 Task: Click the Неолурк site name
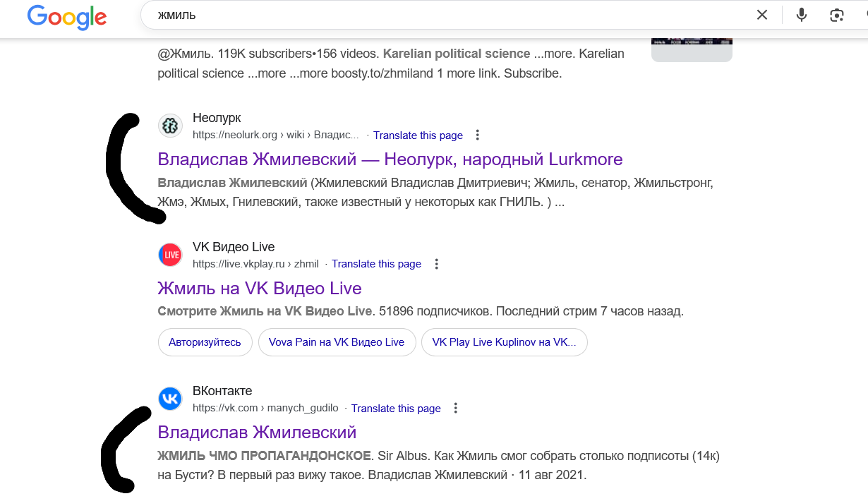coord(217,118)
